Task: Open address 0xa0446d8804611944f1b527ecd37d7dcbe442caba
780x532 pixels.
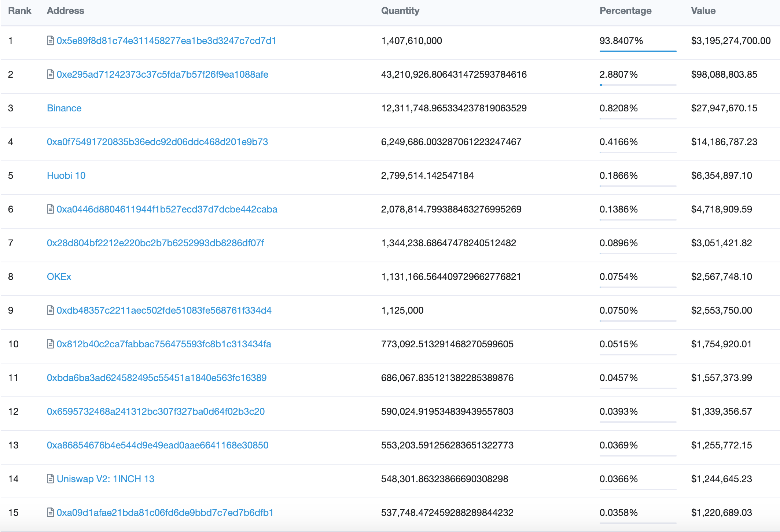Action: point(167,209)
